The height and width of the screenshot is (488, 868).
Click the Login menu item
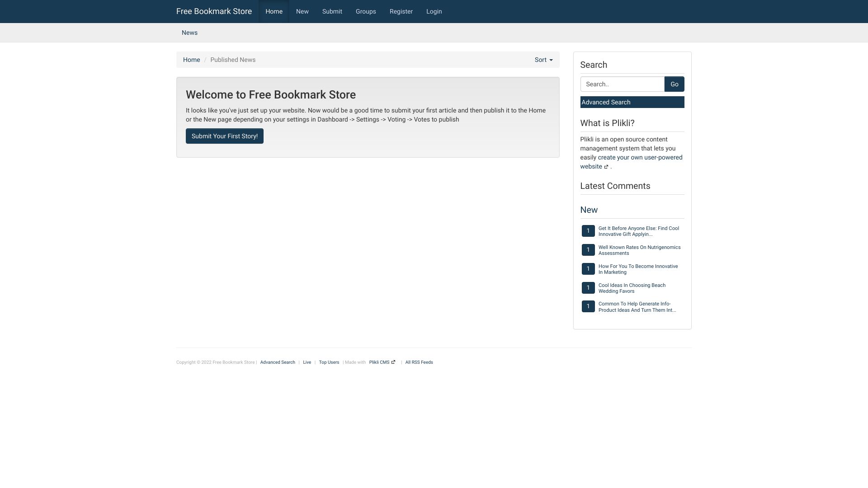click(x=434, y=11)
